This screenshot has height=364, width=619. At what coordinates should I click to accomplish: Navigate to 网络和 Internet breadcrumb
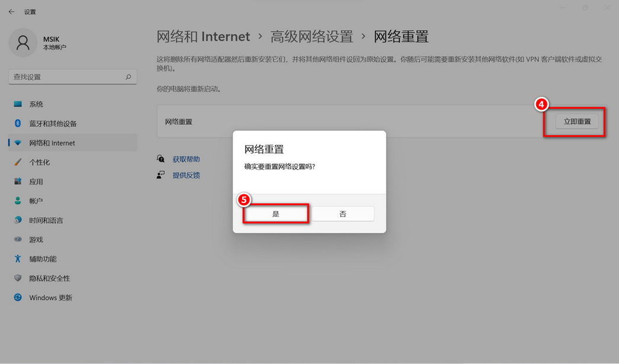203,37
